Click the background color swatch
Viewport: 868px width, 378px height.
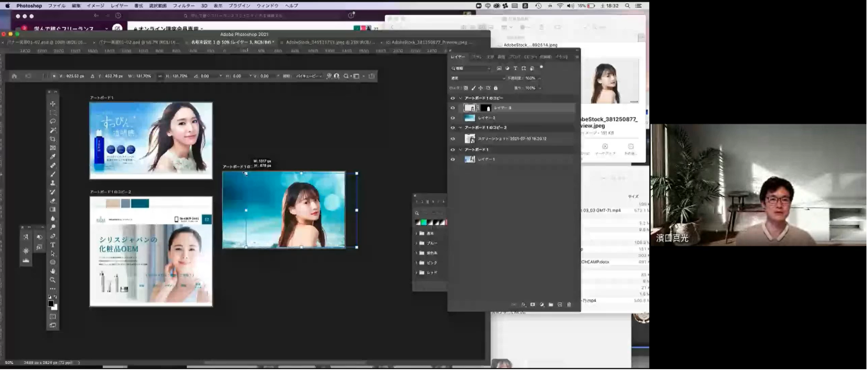(x=55, y=307)
